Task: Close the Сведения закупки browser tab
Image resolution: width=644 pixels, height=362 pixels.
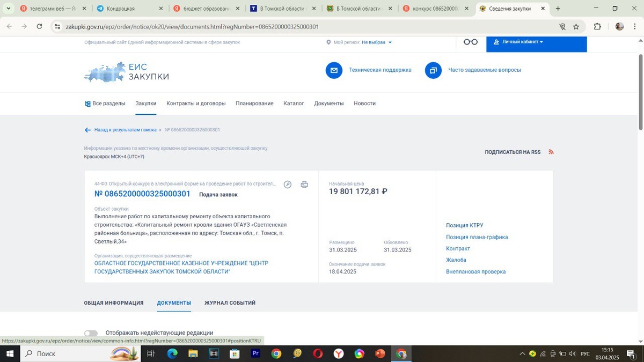Action: click(x=543, y=9)
